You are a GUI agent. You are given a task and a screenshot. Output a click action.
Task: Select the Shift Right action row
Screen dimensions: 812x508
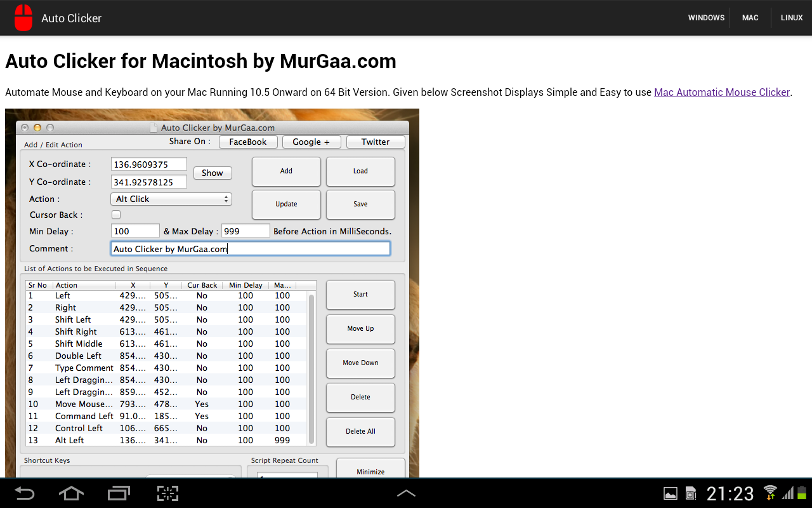tap(167, 332)
